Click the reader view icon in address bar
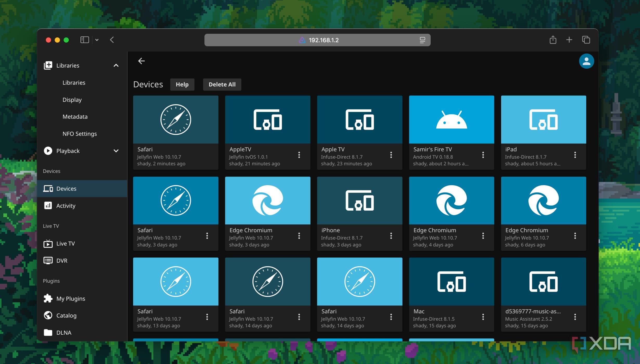Viewport: 640px width, 364px height. [x=422, y=40]
